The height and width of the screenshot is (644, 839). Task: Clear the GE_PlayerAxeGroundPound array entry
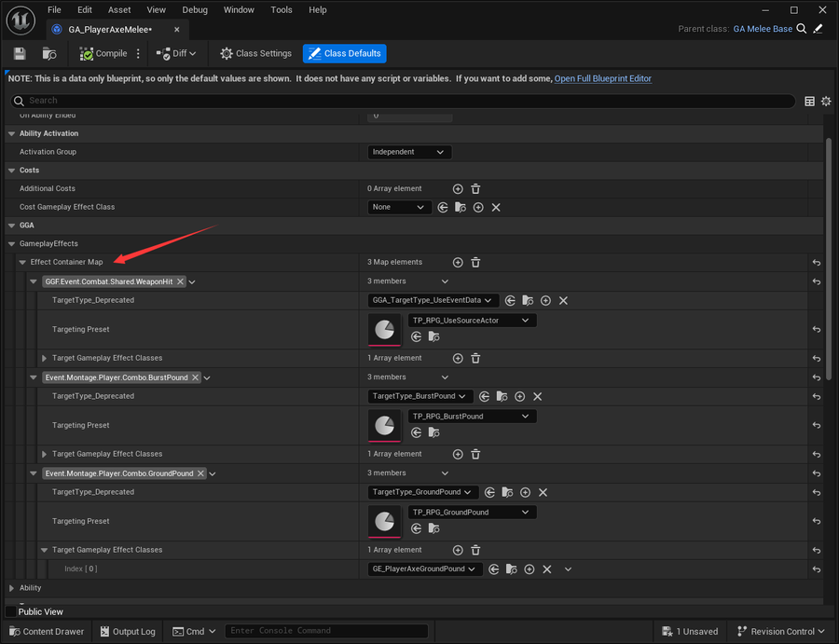pos(547,569)
